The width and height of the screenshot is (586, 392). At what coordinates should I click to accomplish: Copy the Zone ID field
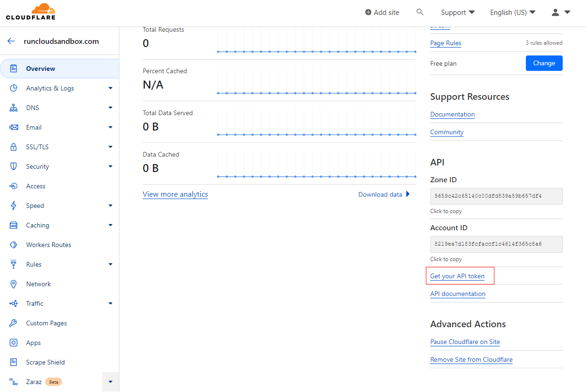[496, 196]
